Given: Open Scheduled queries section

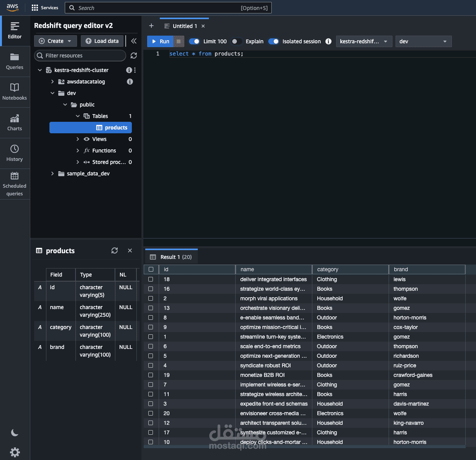Looking at the screenshot, I should tap(15, 184).
